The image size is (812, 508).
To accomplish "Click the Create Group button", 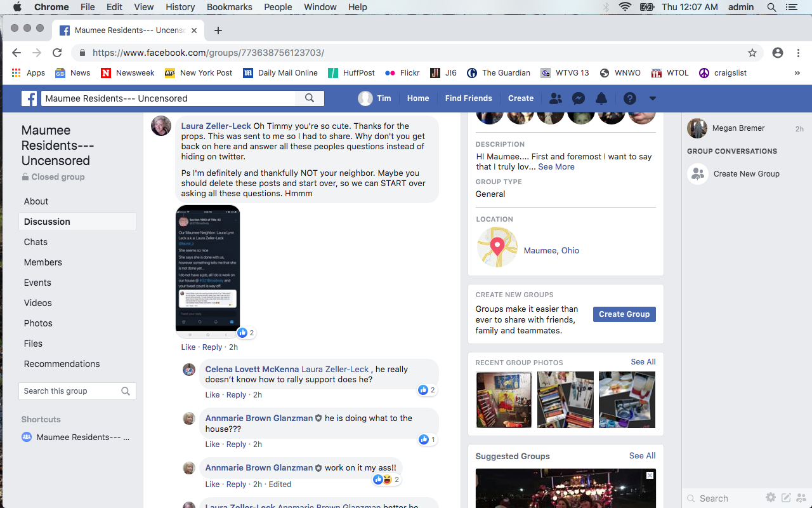I will tap(624, 314).
